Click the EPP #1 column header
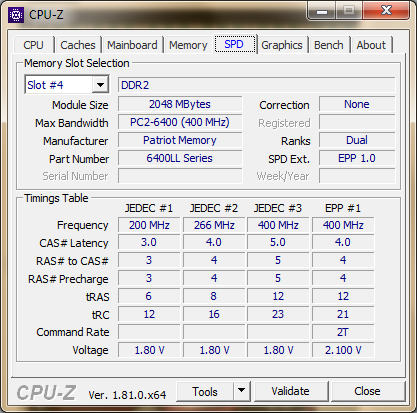The width and height of the screenshot is (417, 413). point(343,208)
